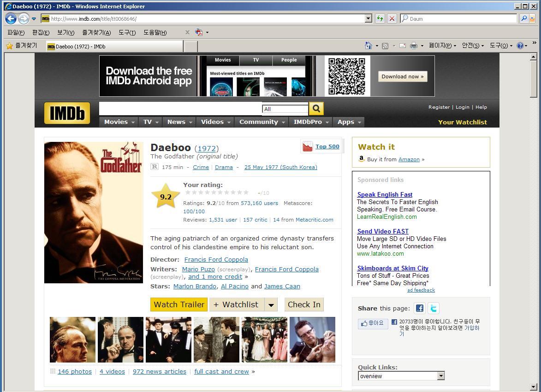Viewport: 541px width, 392px height.
Task: Click the Download now button in banner
Action: (x=403, y=76)
